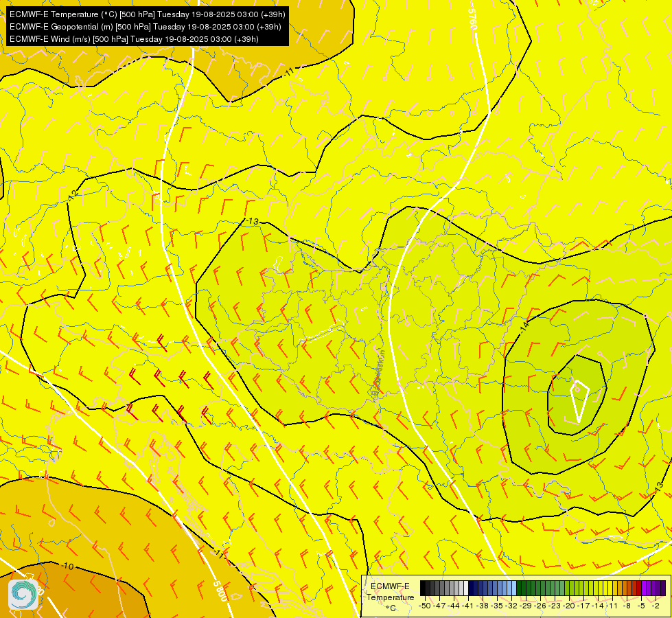Click the -26 value on the temperature legend
The height and width of the screenshot is (618, 672).
point(540,606)
